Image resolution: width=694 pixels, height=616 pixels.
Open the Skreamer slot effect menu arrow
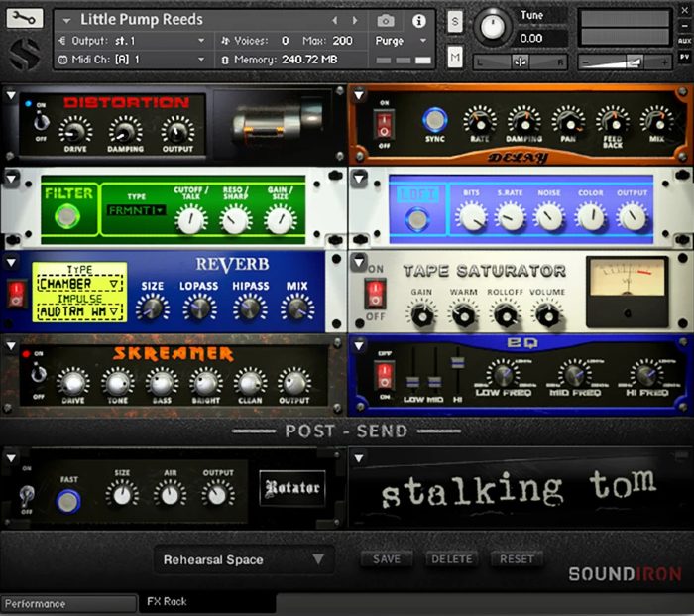(x=11, y=346)
